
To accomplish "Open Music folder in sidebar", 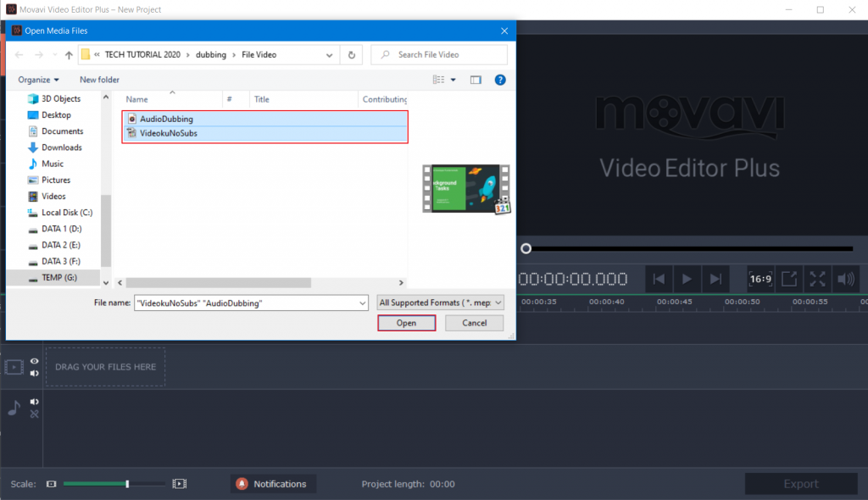I will tap(52, 164).
